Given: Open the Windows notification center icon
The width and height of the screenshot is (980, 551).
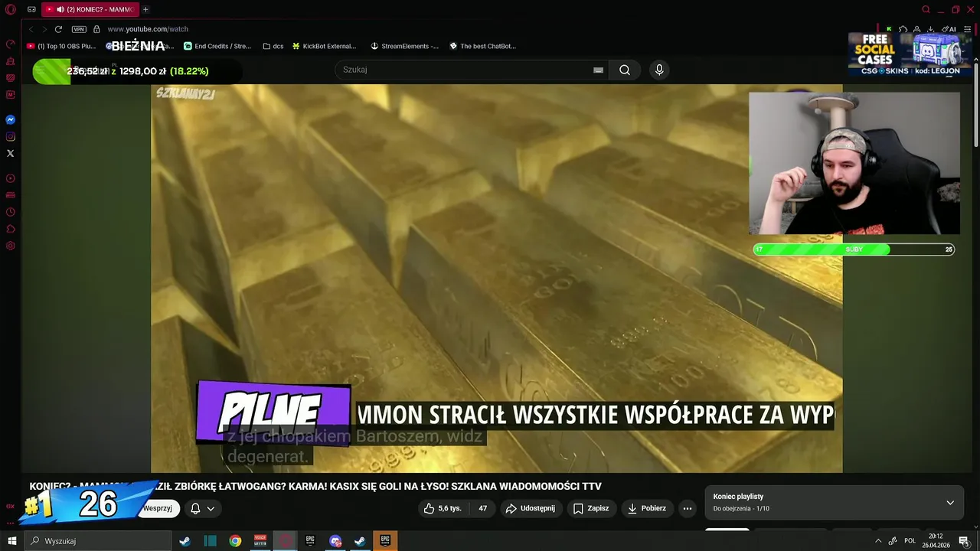Looking at the screenshot, I should tap(964, 541).
